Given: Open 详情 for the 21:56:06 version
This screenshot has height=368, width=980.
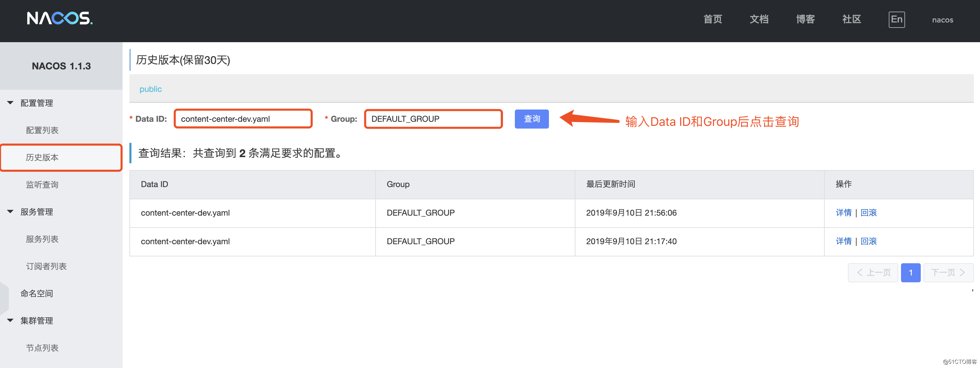Looking at the screenshot, I should tap(843, 213).
